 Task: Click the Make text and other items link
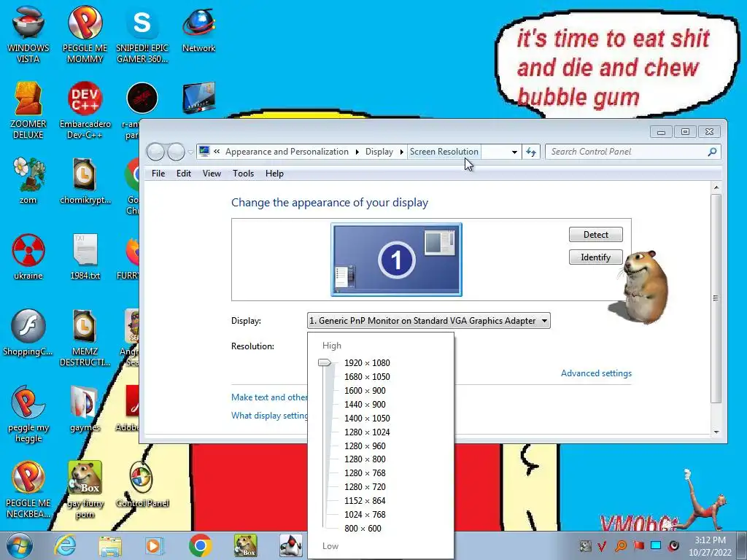[269, 397]
